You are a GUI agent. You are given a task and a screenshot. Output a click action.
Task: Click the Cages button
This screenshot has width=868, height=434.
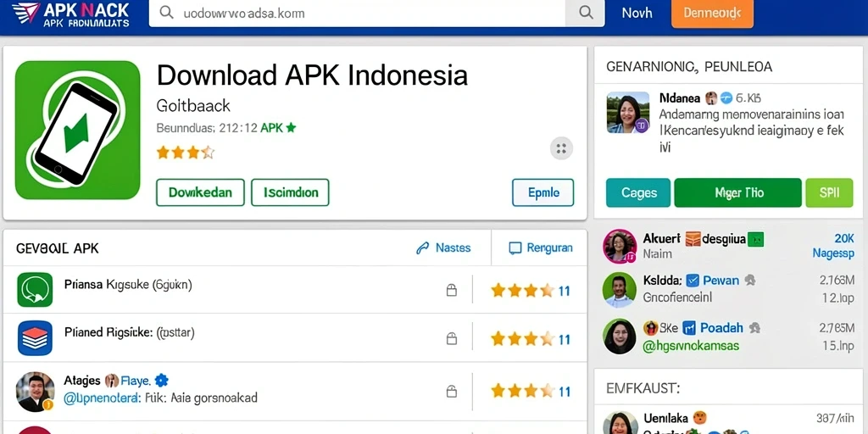tap(638, 192)
